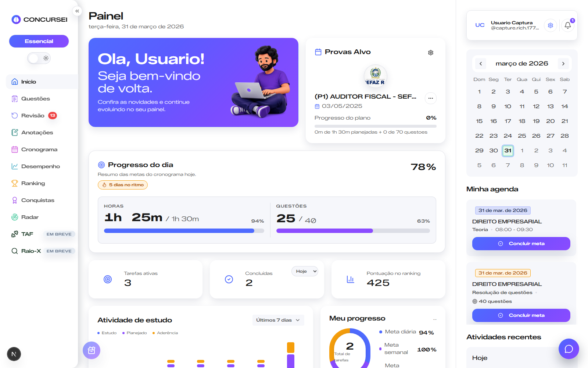Open Revisão with 13 pending items
The height and width of the screenshot is (368, 588).
(33, 116)
